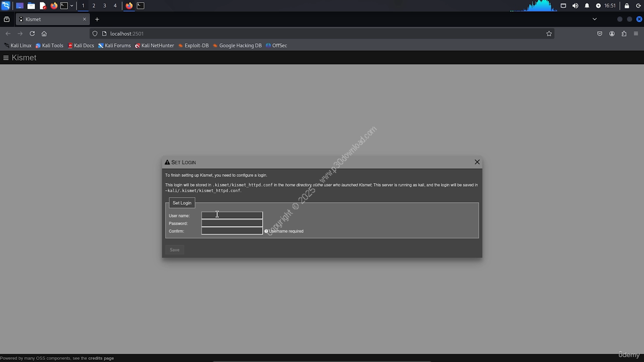Click the User name input field
Viewport: 644px width, 362px height.
pyautogui.click(x=232, y=215)
